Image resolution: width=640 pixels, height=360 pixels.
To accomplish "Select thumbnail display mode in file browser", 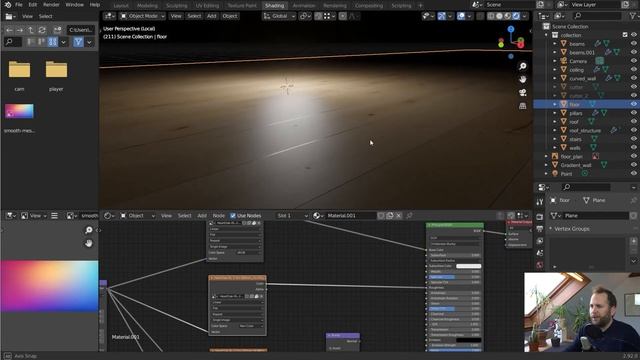I will (53, 42).
